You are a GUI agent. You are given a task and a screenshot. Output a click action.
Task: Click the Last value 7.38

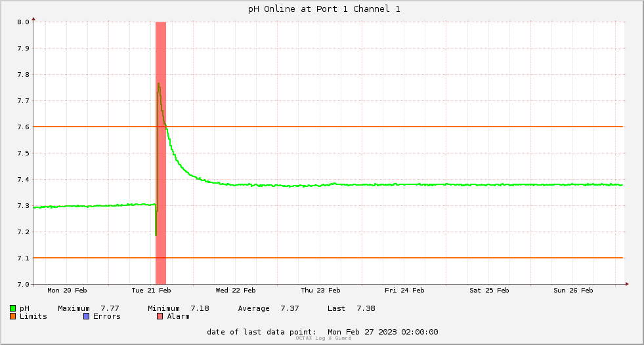click(366, 308)
